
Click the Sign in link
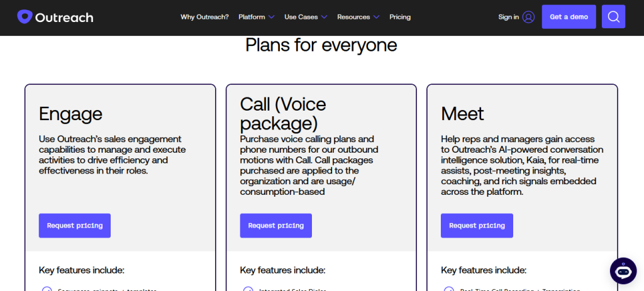pyautogui.click(x=508, y=17)
